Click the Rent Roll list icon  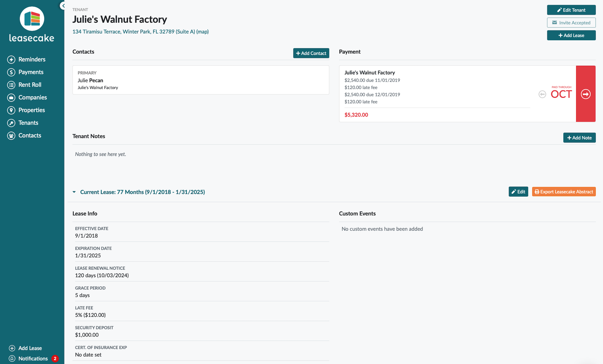11,85
